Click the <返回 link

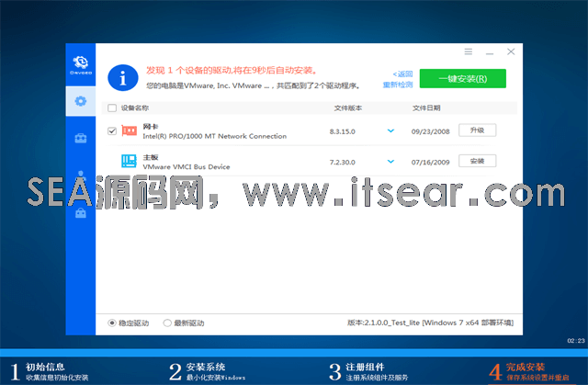[402, 74]
